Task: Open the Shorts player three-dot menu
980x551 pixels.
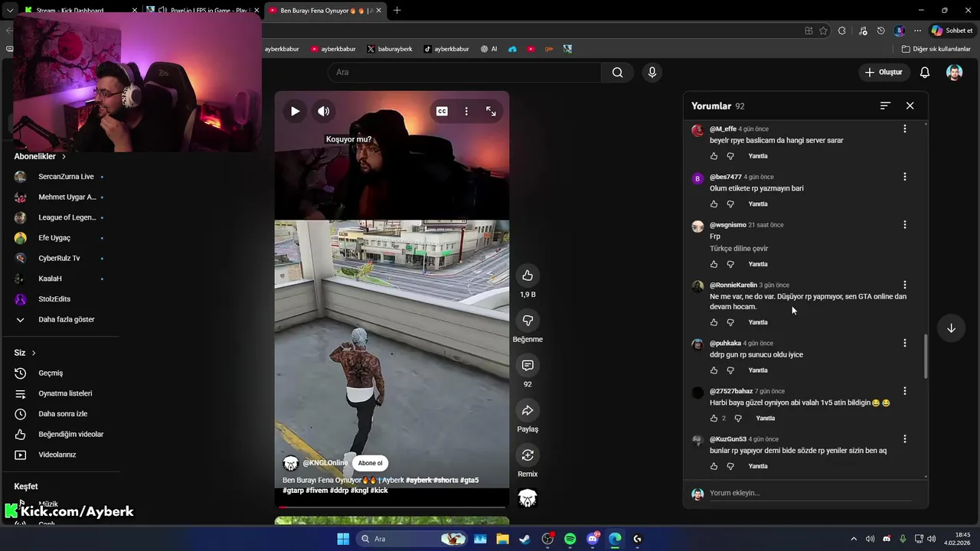Action: [466, 111]
